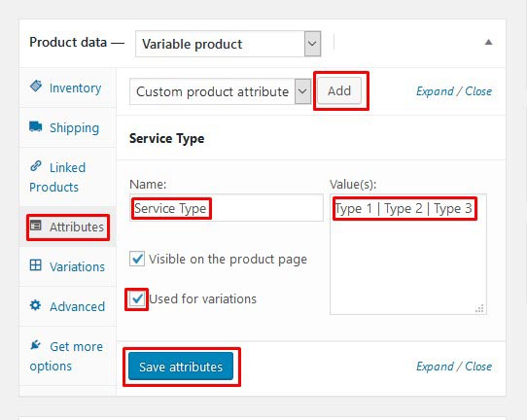Click the bottom Expand link
This screenshot has width=527, height=420.
pos(435,367)
